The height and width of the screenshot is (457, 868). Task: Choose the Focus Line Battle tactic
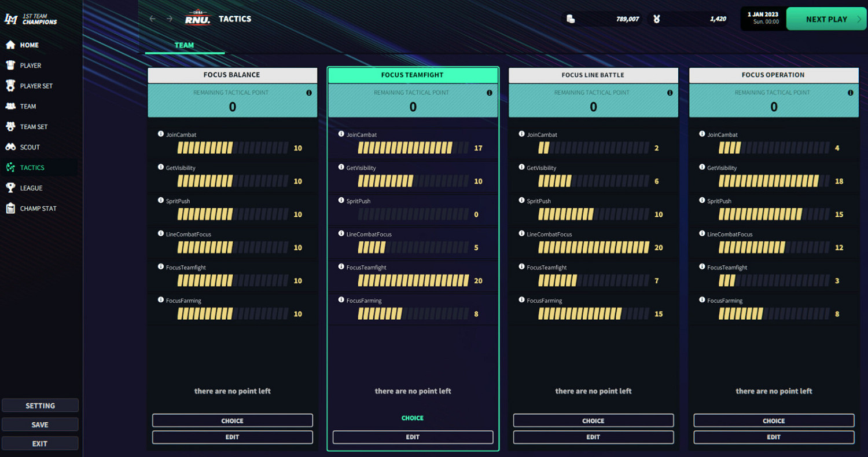point(593,421)
